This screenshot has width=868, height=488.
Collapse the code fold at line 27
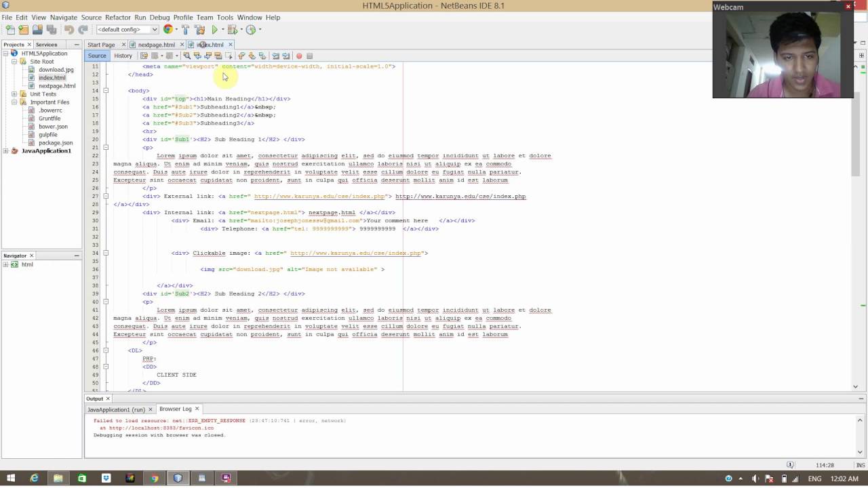point(106,197)
